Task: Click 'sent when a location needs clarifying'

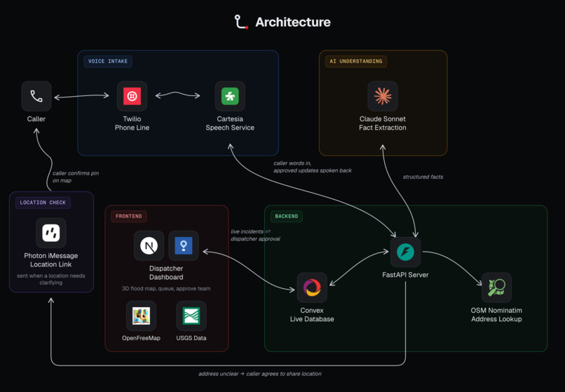Action: pos(50,279)
